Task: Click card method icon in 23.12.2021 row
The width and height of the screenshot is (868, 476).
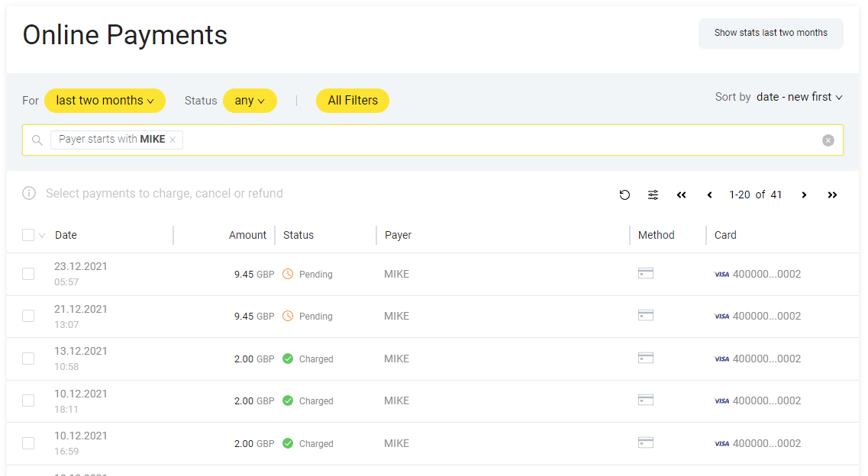Action: (x=646, y=273)
